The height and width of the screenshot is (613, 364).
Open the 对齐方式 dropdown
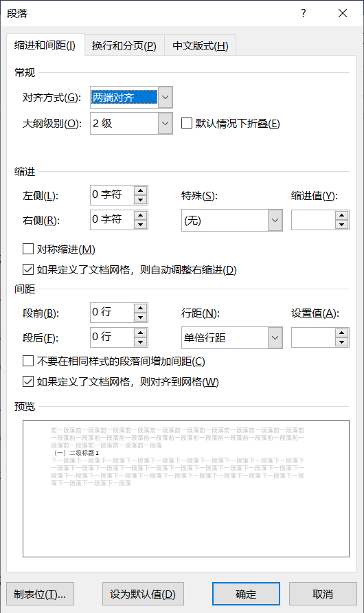pyautogui.click(x=166, y=97)
